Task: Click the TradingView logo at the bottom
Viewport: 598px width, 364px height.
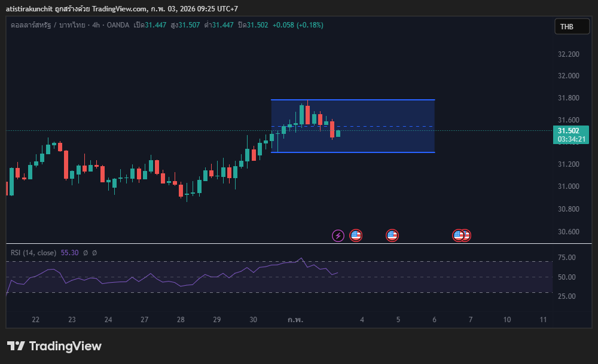Action: tap(54, 346)
